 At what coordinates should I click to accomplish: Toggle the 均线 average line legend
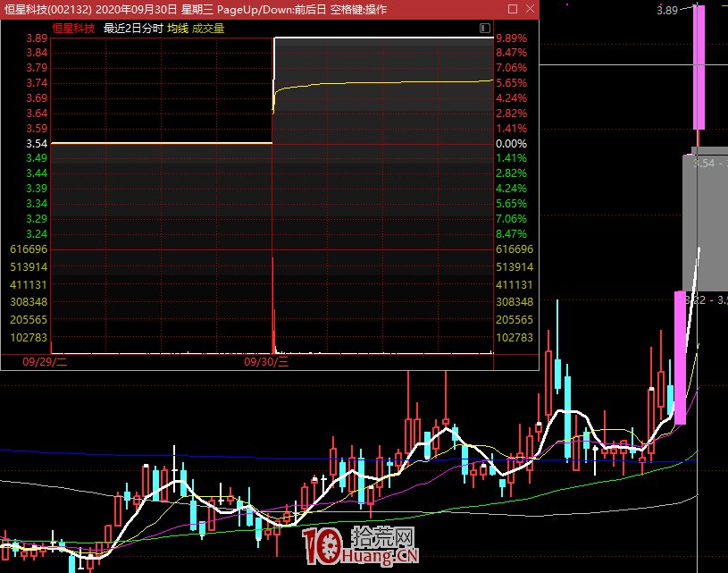(177, 29)
